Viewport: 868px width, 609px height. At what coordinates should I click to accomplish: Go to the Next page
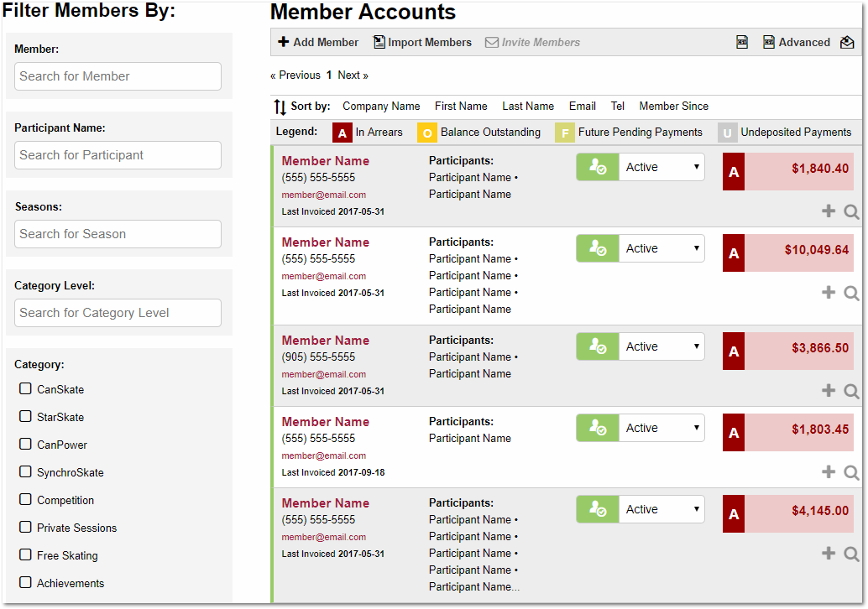[353, 75]
